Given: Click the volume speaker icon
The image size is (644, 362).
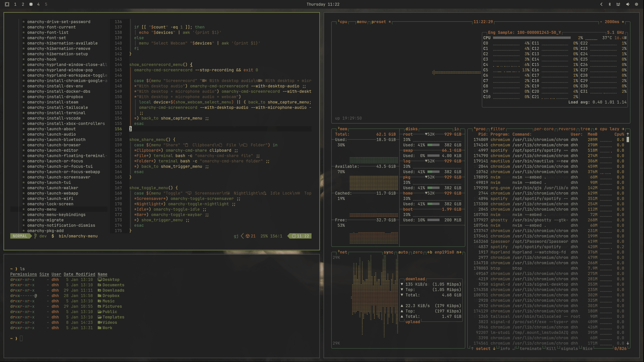Looking at the screenshot, I should (x=628, y=4).
